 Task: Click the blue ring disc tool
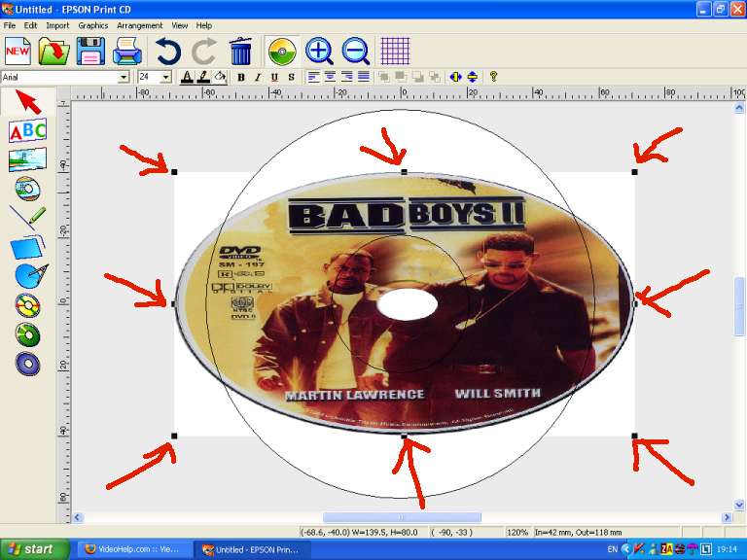(27, 365)
